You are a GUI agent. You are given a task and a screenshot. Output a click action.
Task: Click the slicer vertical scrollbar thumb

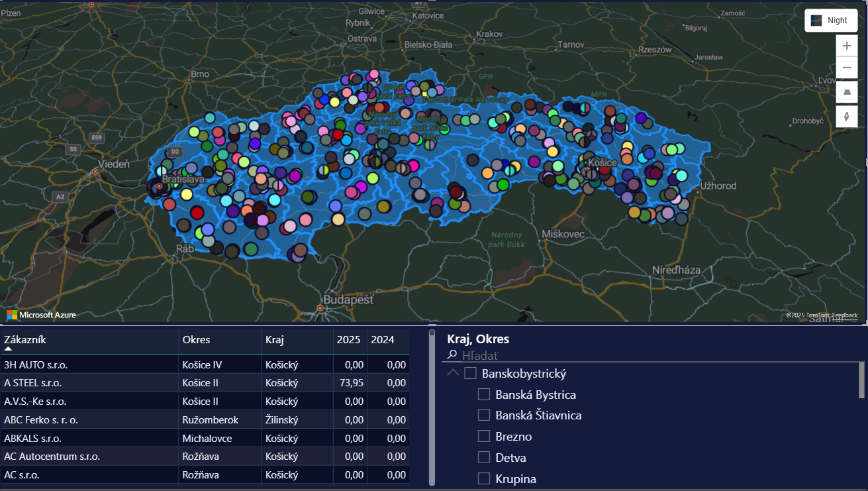pos(861,380)
